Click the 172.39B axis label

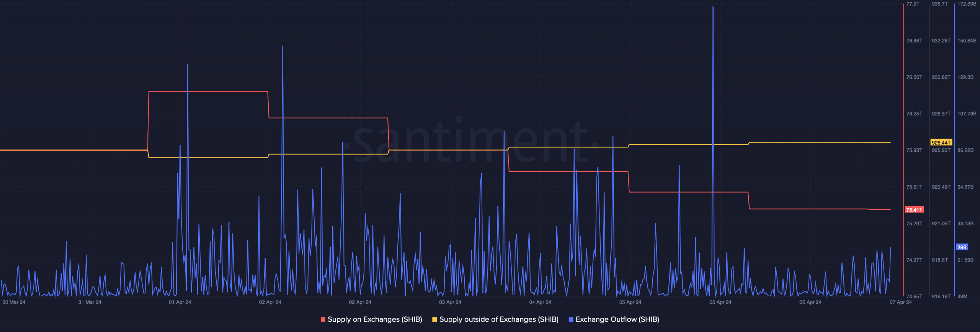pyautogui.click(x=967, y=4)
